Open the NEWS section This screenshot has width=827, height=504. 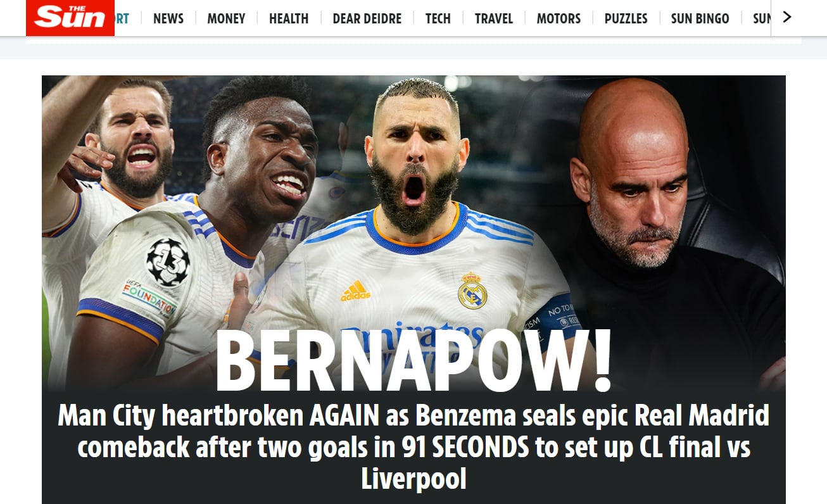pos(168,18)
